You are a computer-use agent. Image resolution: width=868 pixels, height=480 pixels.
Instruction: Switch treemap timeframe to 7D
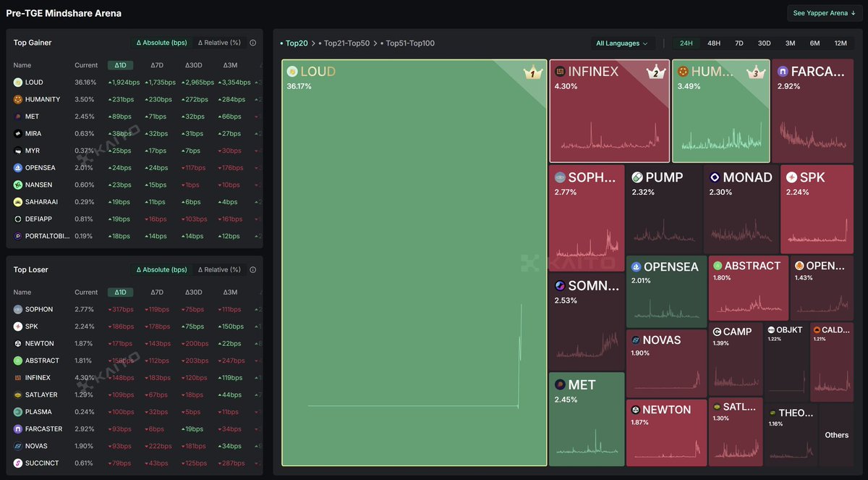click(739, 43)
